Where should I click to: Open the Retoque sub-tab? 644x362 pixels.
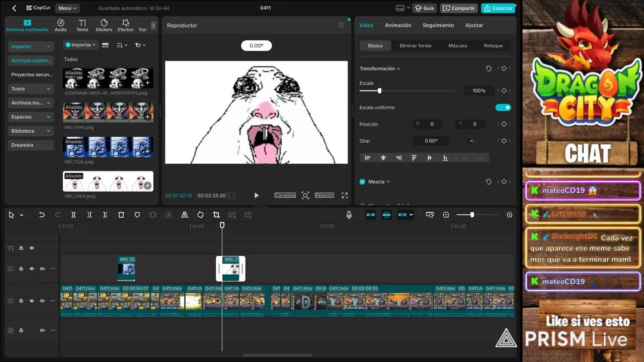(x=493, y=45)
